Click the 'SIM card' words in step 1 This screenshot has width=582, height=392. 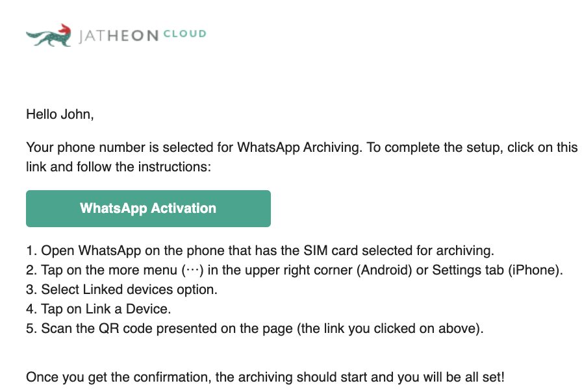click(x=331, y=251)
